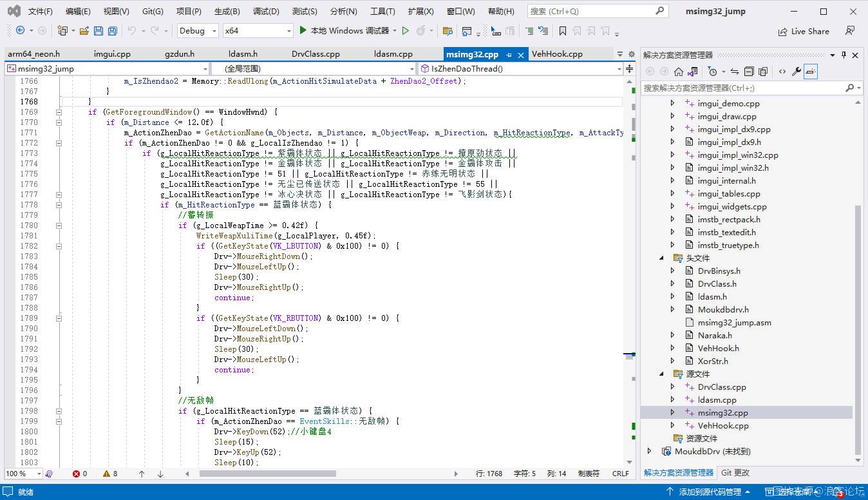This screenshot has width=868, height=500.
Task: Split the editor with the splitter handle
Action: pos(629,68)
